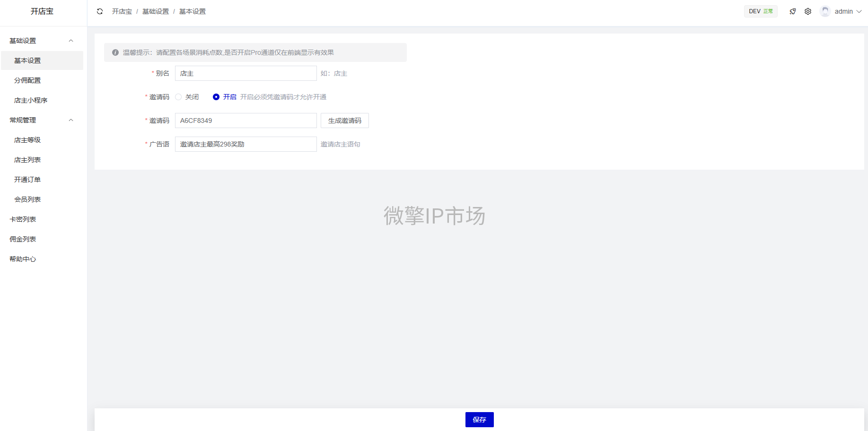This screenshot has height=431, width=868.
Task: Select the 关闭 radio for invitation code
Action: pyautogui.click(x=178, y=97)
